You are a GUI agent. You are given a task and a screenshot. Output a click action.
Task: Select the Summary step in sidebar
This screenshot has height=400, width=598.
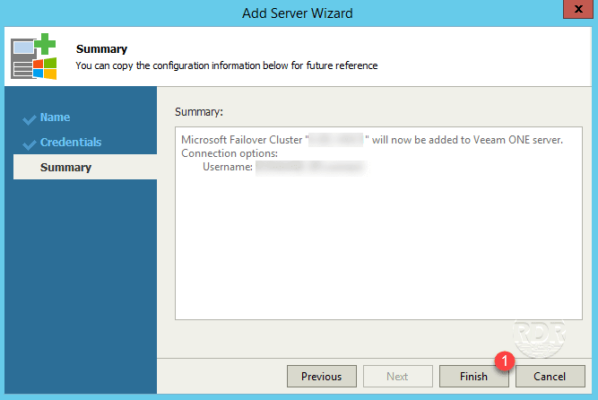[x=85, y=167]
